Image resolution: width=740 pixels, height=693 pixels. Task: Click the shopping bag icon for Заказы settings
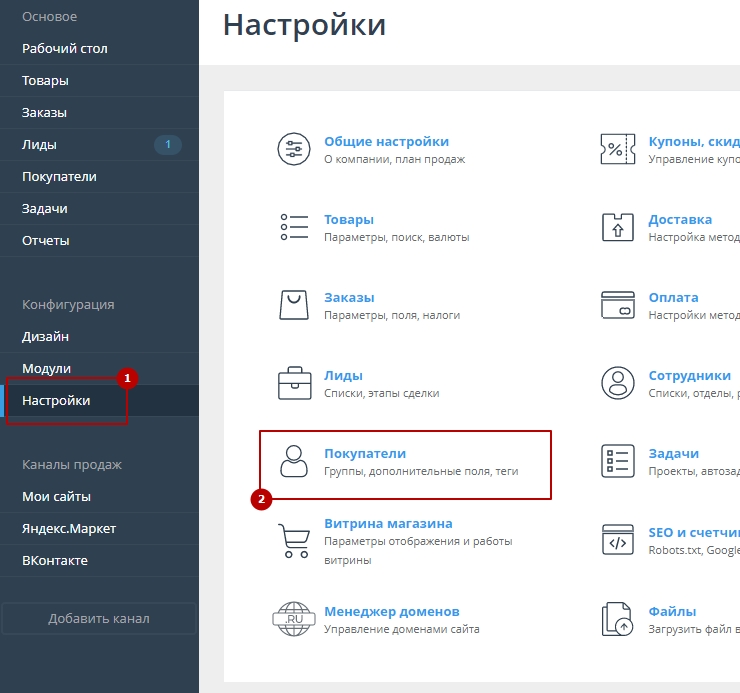coord(294,305)
